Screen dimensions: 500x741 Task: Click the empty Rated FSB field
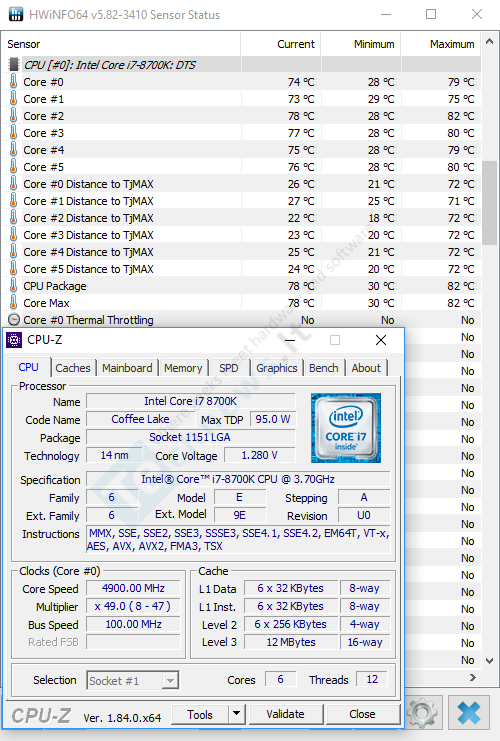[133, 642]
